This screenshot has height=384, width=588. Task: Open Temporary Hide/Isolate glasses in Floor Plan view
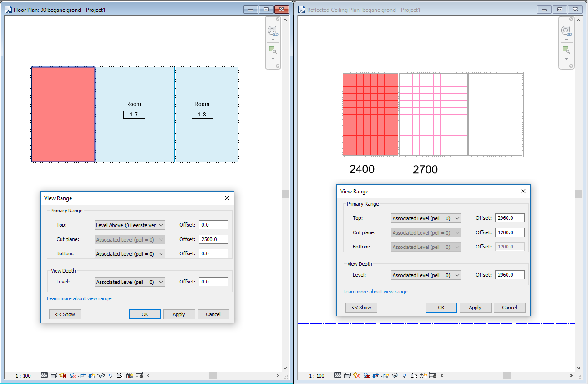coord(101,375)
